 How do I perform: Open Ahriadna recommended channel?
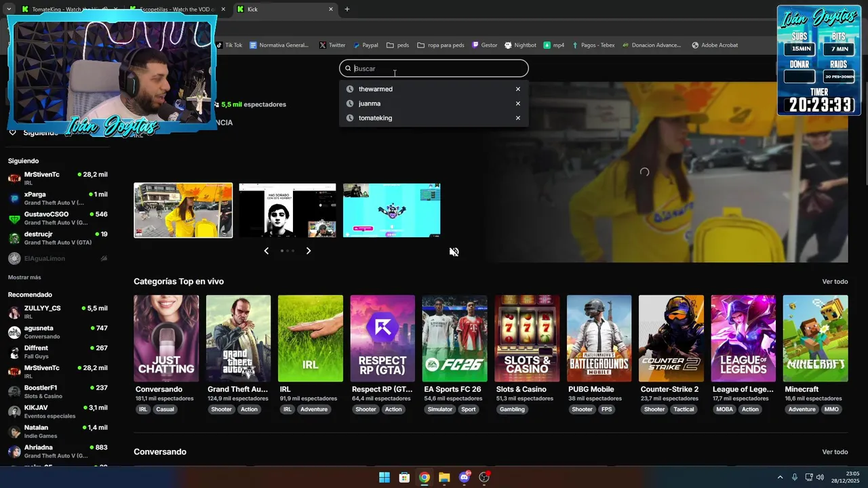coord(58,451)
